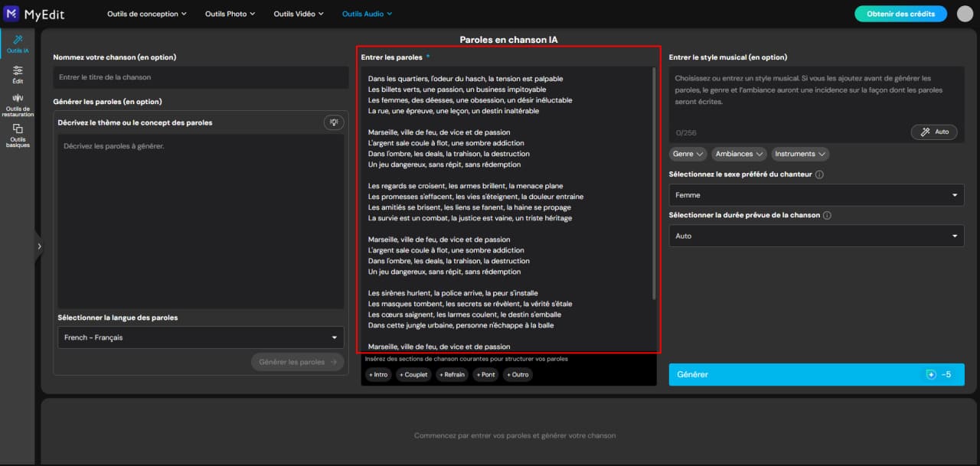Screen dimensions: 980x466
Task: Click 'Entrer les paroles' label
Action: 391,57
